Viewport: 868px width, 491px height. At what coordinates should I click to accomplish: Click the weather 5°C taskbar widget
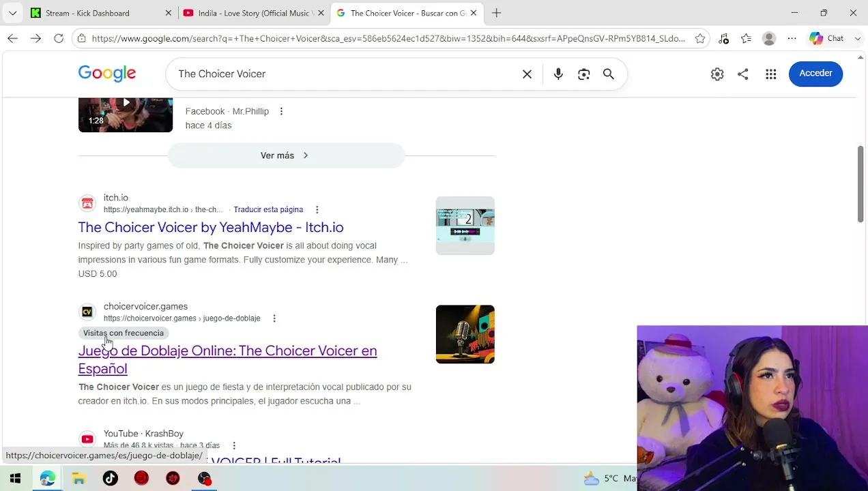tap(609, 479)
